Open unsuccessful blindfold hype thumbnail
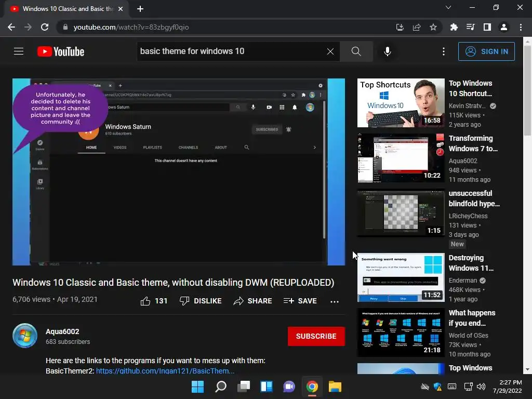 click(x=401, y=212)
